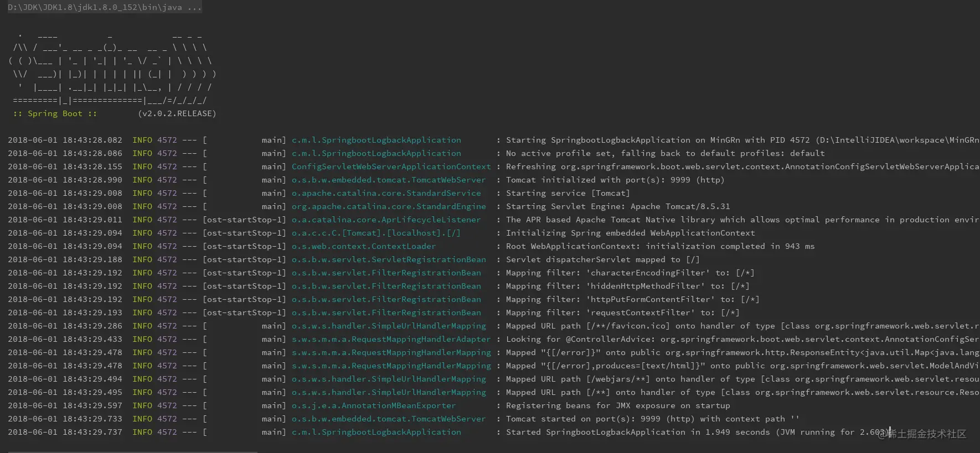Click 'The APR based Apache Tomcat Native library' message
The height and width of the screenshot is (453, 980).
coord(742,220)
